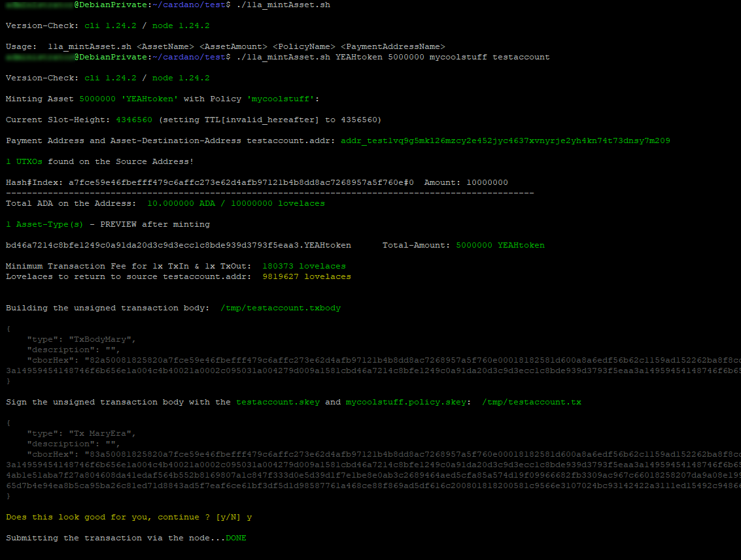Click the first './11a_mintAsset.sh' command text
Screen dimensions: 741x560
pos(283,5)
